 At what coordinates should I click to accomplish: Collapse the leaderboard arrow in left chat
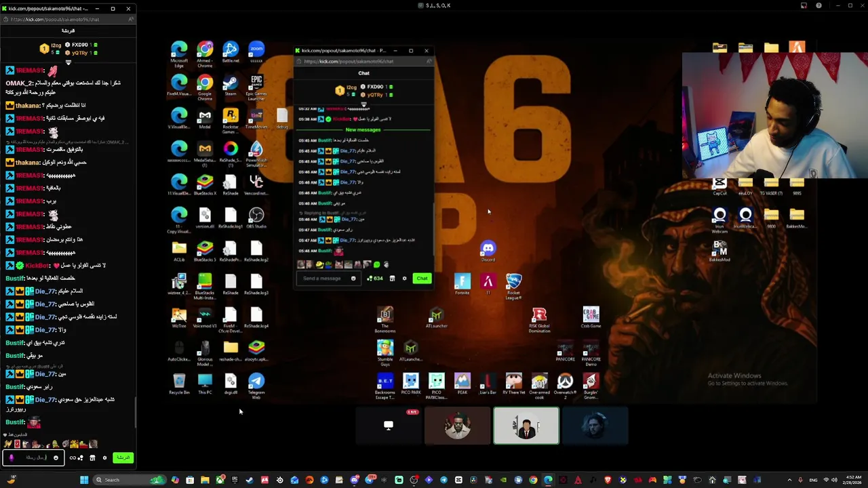pos(68,62)
